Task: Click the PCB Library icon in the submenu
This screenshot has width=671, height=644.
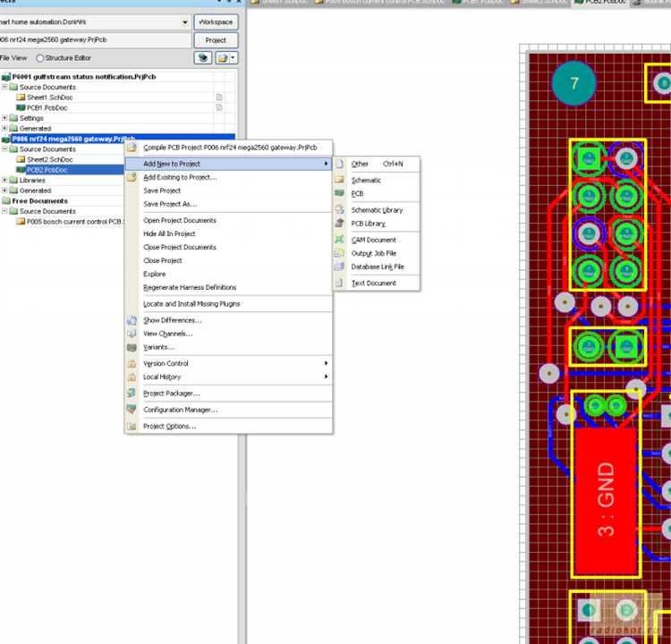Action: click(339, 223)
